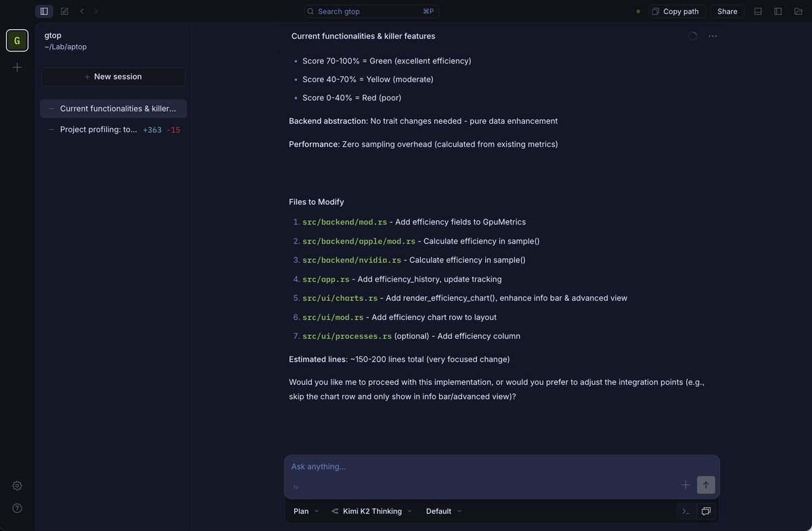Click the Backend abstraction line
This screenshot has height=531, width=812.
pos(423,121)
